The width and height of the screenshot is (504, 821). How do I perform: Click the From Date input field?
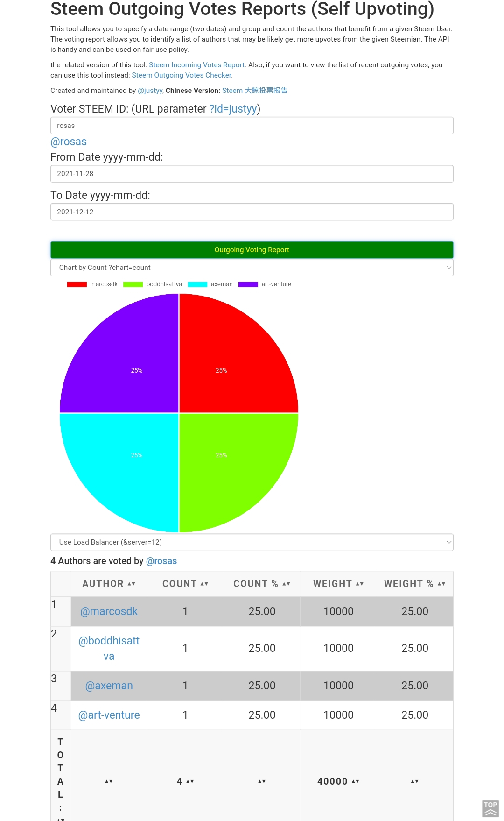(x=252, y=174)
